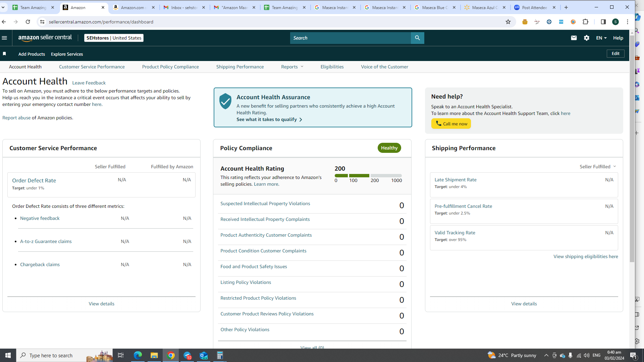This screenshot has height=362, width=644.
Task: Open the Eligibilities tab
Action: tap(332, 67)
